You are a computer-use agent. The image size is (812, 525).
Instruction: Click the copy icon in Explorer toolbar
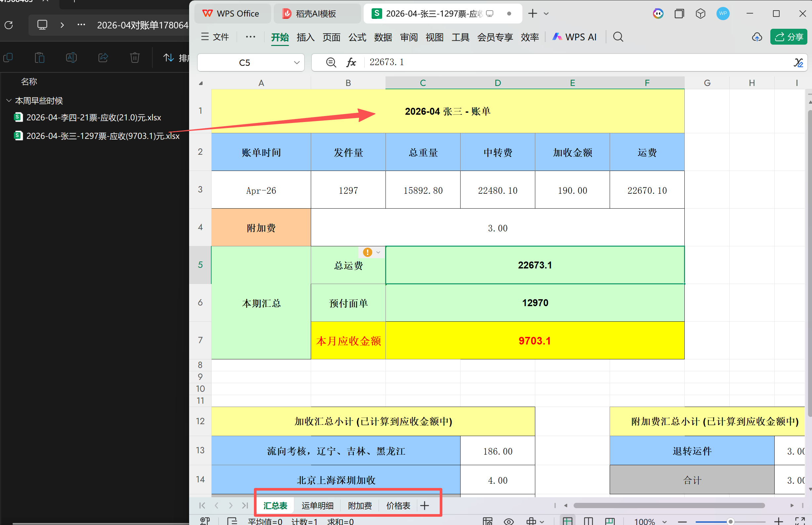8,58
